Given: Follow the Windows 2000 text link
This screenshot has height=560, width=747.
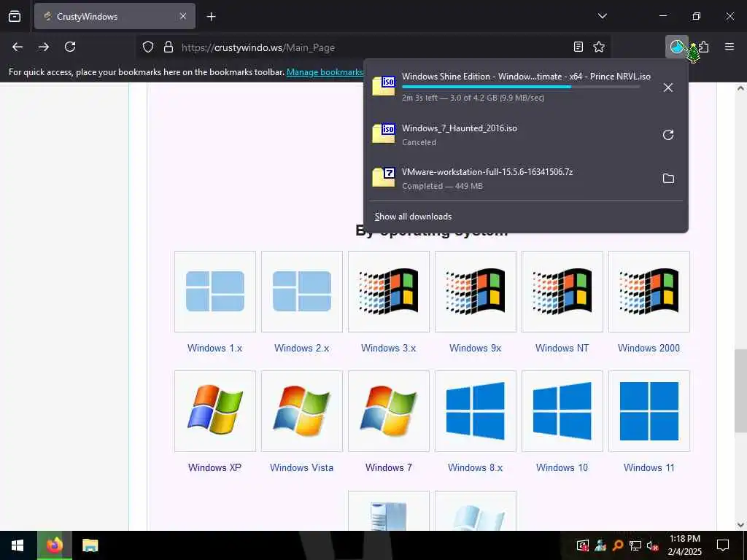Looking at the screenshot, I should [649, 348].
